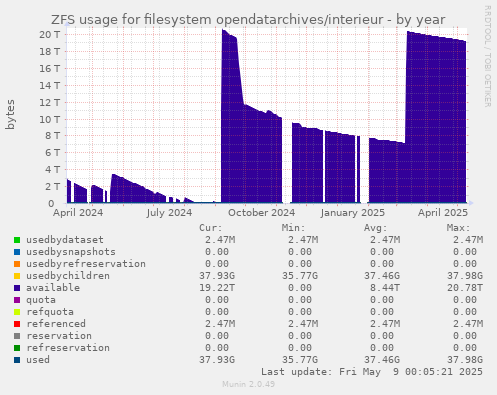Click the purple available color swatch
Image resolution: width=497 pixels, height=395 pixels.
click(x=17, y=288)
